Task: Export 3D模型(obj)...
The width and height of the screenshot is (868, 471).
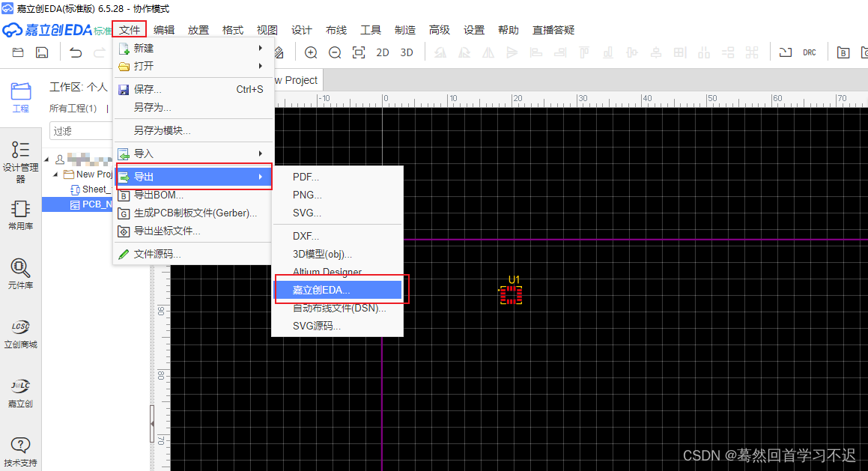Action: pyautogui.click(x=338, y=254)
